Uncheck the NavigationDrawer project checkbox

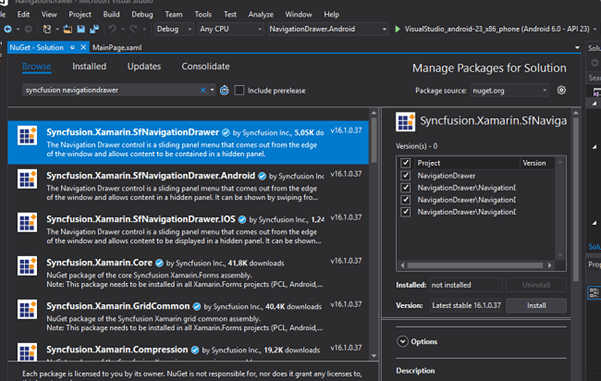(x=406, y=176)
